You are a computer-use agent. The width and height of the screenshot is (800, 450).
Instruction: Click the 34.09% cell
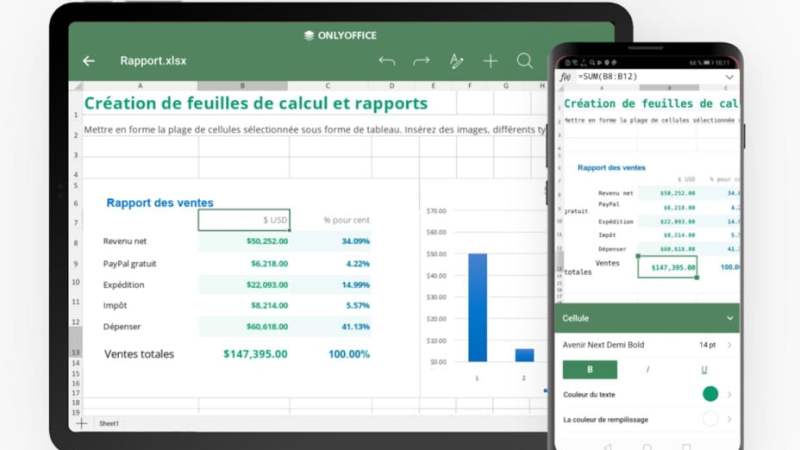coord(356,241)
